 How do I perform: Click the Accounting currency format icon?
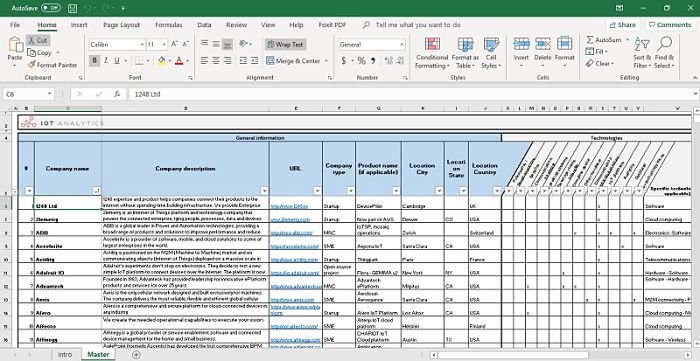point(344,61)
